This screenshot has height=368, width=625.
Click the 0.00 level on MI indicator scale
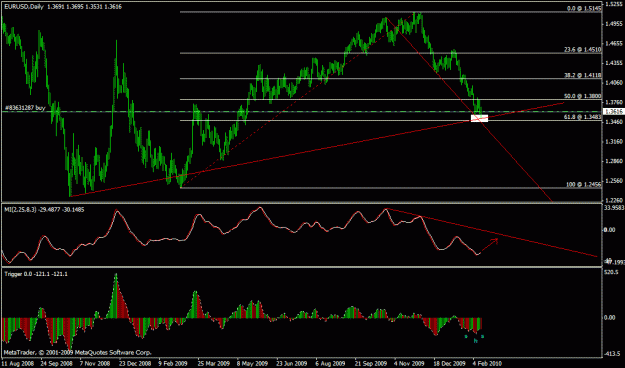click(611, 230)
